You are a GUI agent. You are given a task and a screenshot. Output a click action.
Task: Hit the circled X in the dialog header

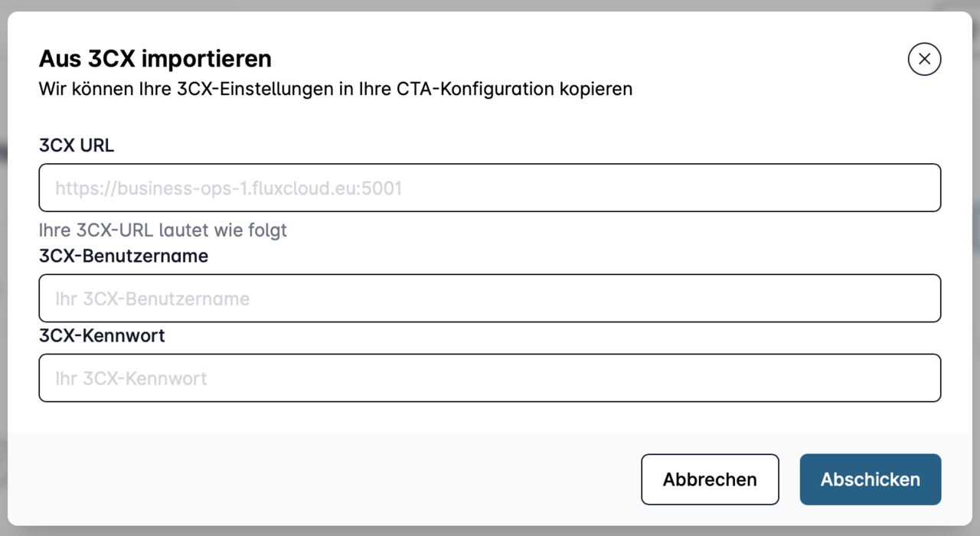[x=924, y=59]
